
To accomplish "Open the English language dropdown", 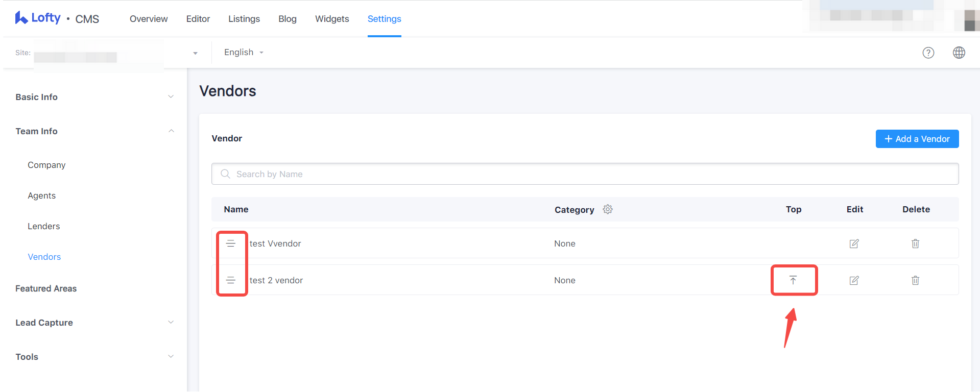I will pos(244,53).
